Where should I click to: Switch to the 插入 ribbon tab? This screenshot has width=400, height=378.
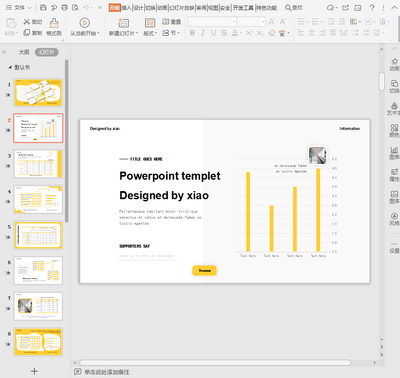(x=126, y=7)
